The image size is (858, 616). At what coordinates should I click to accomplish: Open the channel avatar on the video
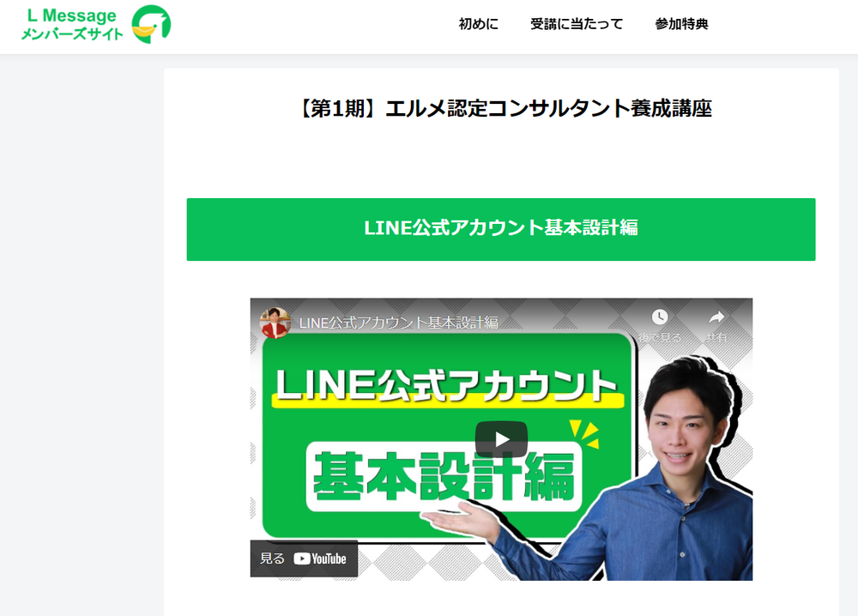(x=275, y=323)
